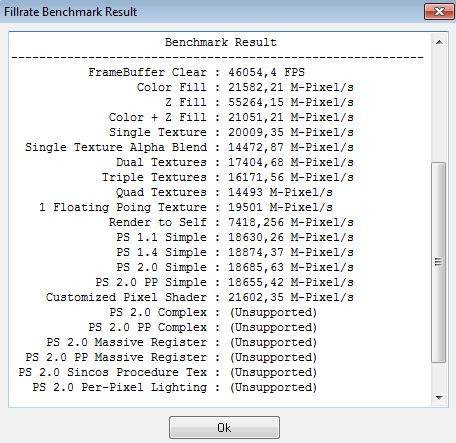Click the scrollbar down arrow
This screenshot has height=443, width=456.
click(439, 397)
